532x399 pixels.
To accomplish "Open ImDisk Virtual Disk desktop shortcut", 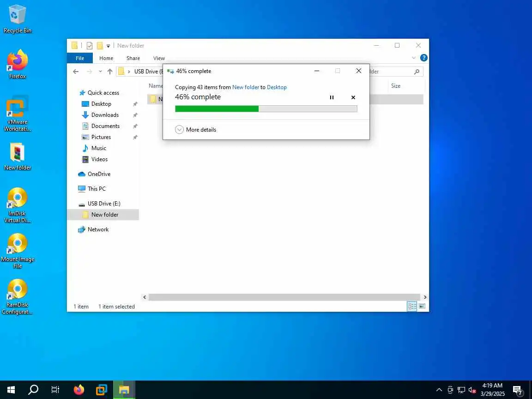I will pos(17,205).
